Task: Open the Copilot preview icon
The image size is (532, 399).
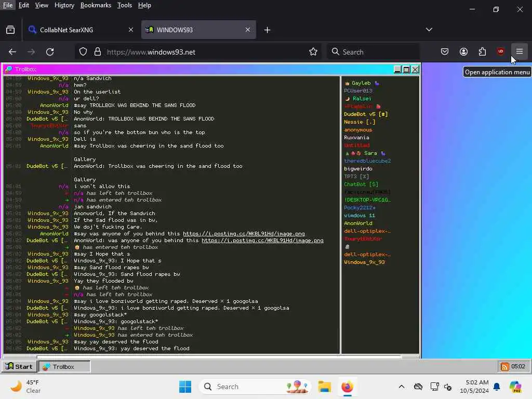Action: click(515, 387)
